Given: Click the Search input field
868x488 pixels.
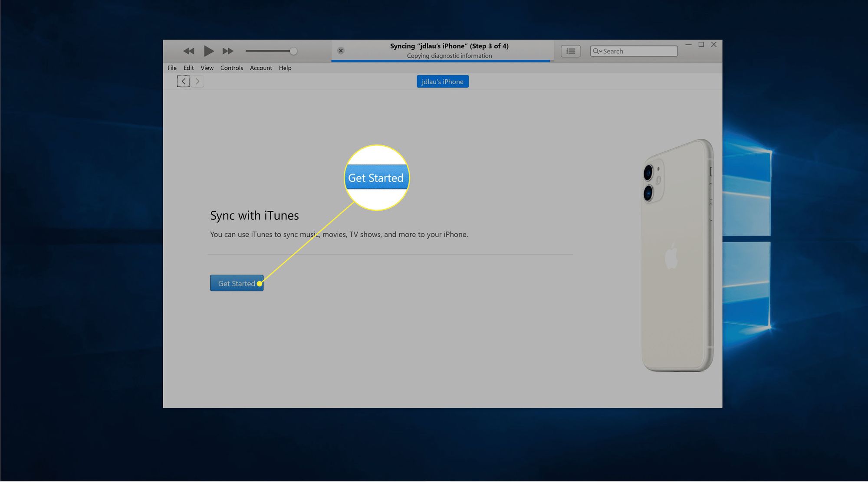Looking at the screenshot, I should [634, 51].
